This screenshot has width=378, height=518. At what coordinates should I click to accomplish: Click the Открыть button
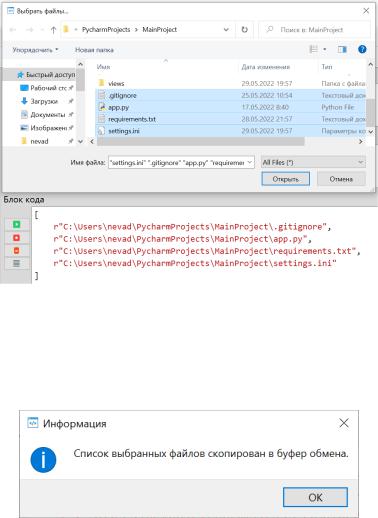[x=286, y=179]
